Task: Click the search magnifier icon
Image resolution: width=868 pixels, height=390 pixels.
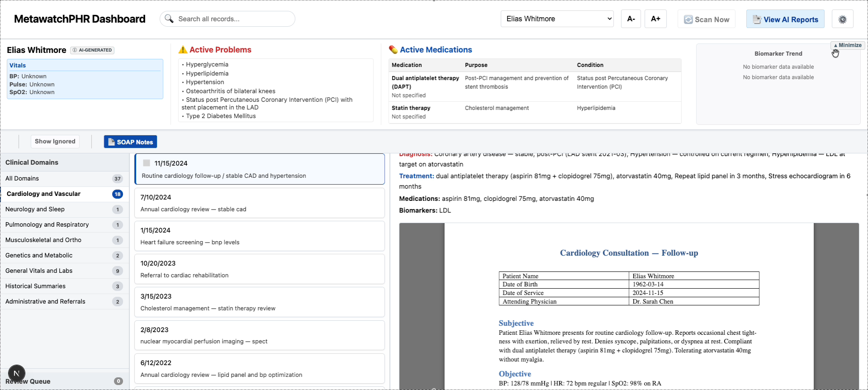Action: point(169,19)
